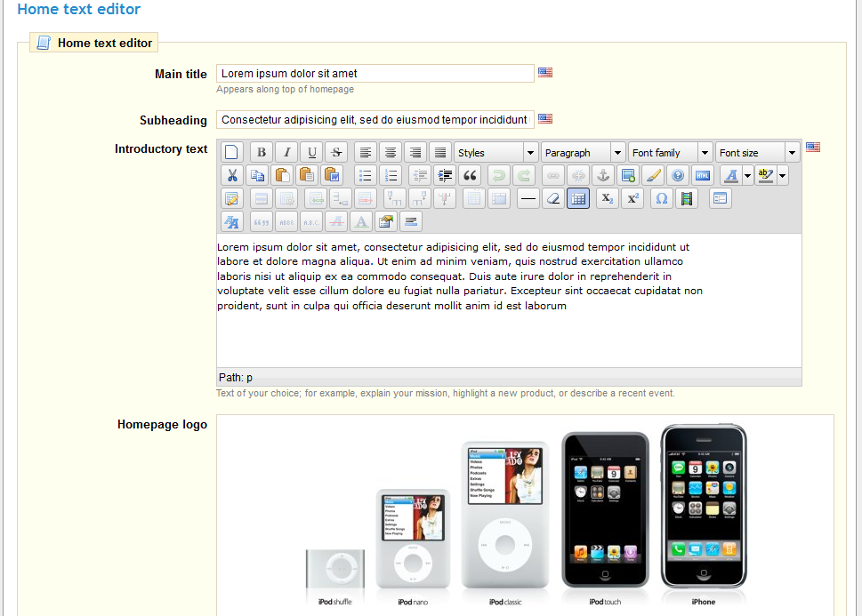This screenshot has height=616, width=862.
Task: Insert horizontal rule line
Action: (528, 199)
